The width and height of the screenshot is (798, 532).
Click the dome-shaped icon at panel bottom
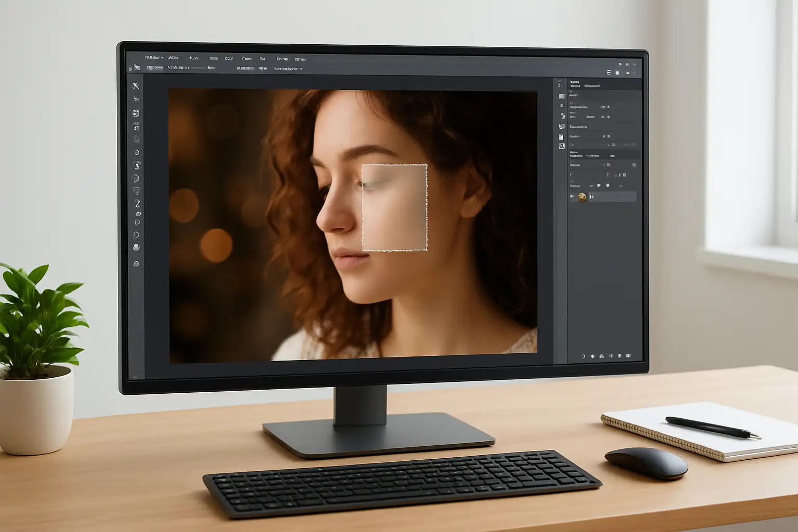(602, 356)
